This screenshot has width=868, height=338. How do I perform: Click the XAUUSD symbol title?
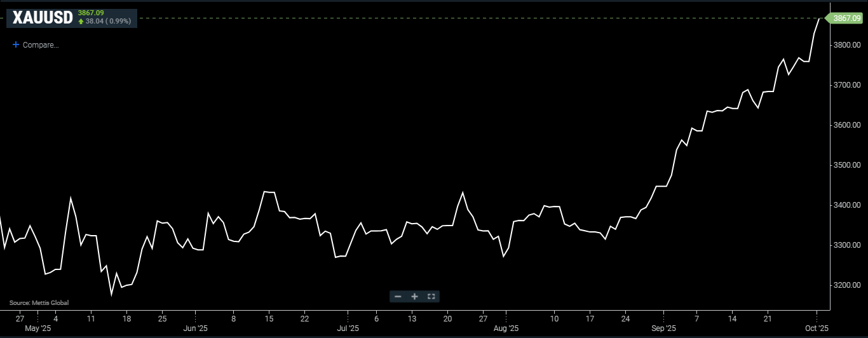pyautogui.click(x=42, y=18)
